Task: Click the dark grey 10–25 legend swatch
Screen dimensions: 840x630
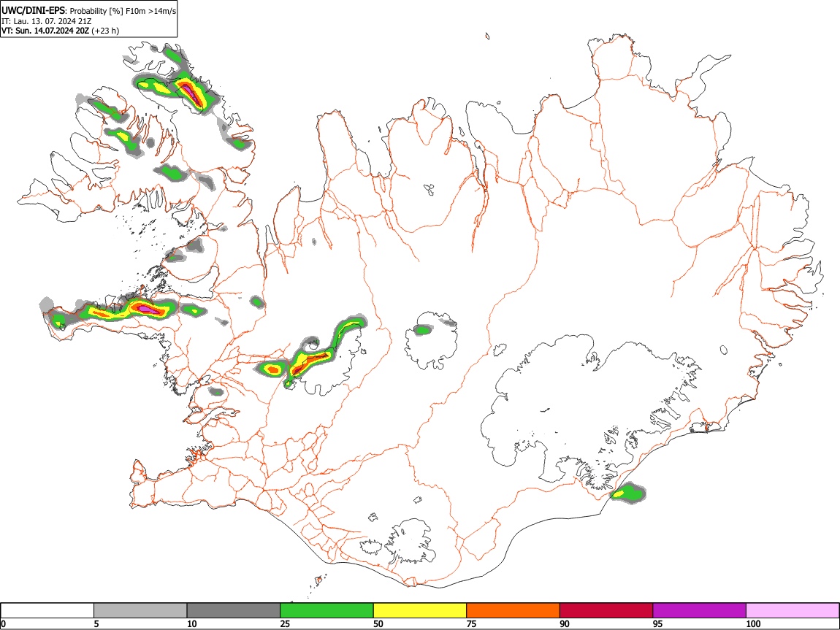Action: click(x=234, y=611)
